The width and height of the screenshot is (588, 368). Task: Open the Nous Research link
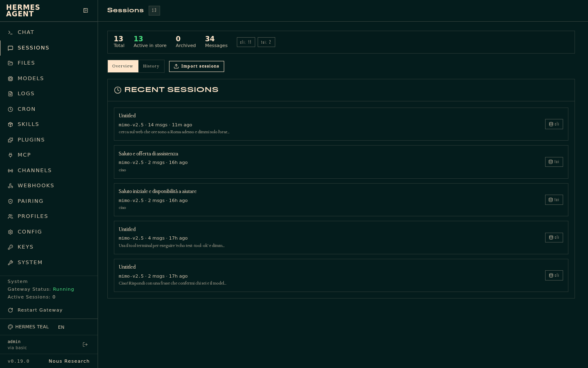pyautogui.click(x=69, y=361)
